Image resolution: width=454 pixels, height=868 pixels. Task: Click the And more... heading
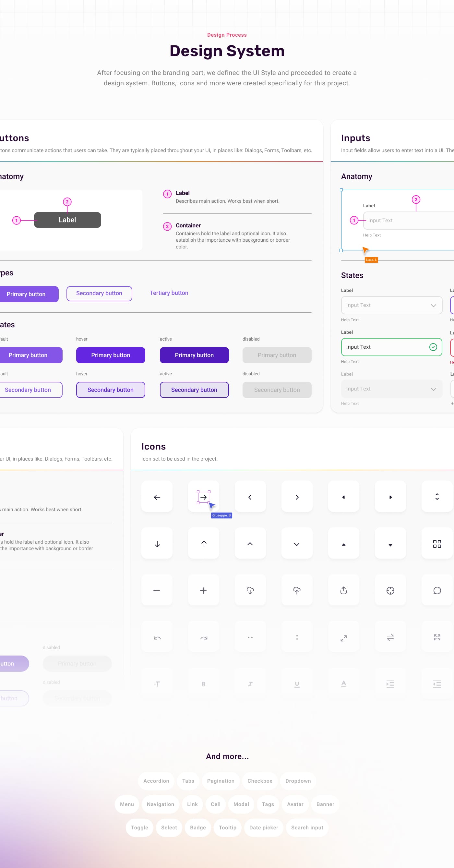click(x=227, y=756)
